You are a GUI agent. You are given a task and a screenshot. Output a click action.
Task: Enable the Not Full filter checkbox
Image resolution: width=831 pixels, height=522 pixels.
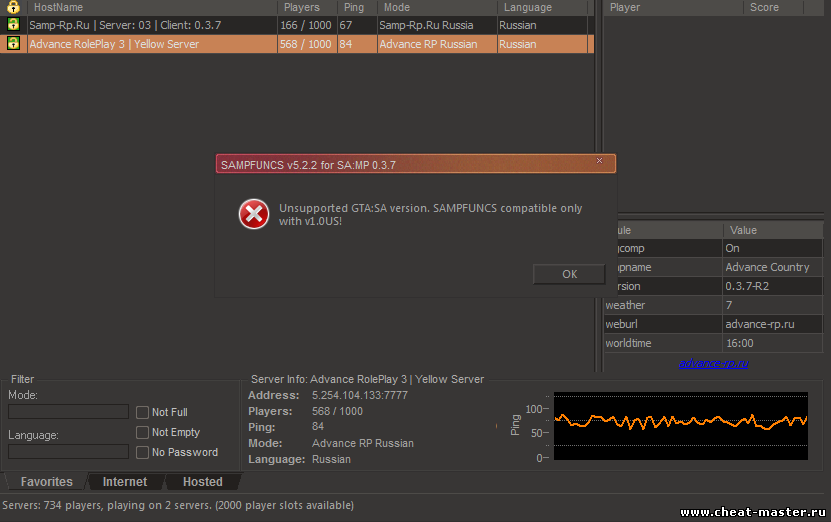[x=143, y=412]
